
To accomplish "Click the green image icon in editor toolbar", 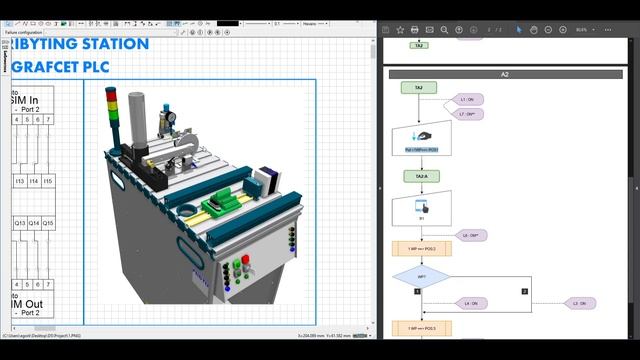I will 64,24.
